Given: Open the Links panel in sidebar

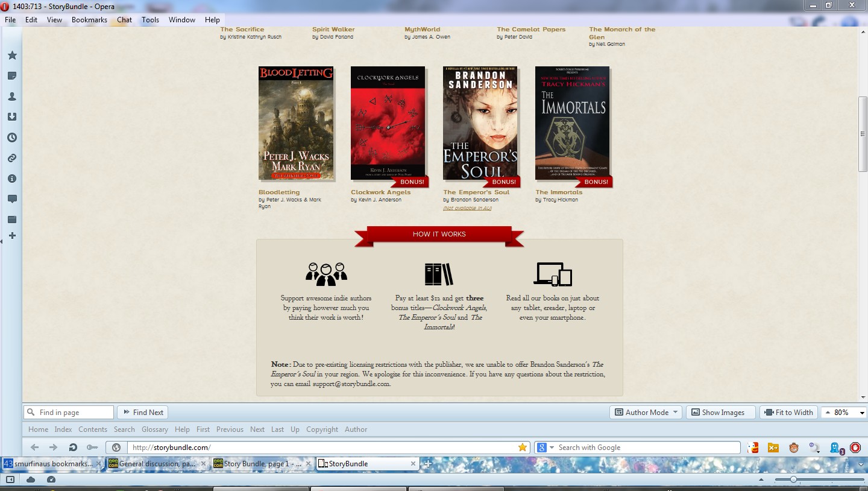Looking at the screenshot, I should point(11,158).
